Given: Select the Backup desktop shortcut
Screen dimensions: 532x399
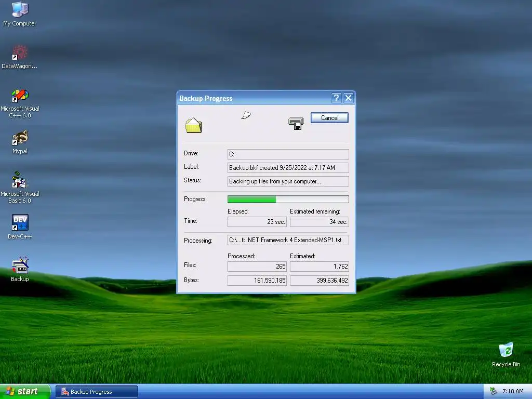Looking at the screenshot, I should pyautogui.click(x=20, y=270).
